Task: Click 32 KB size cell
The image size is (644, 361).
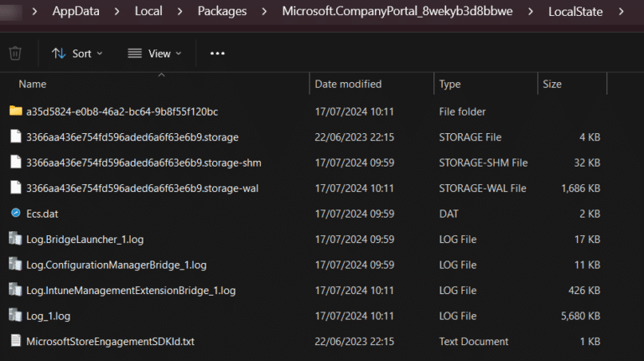Action: [x=587, y=162]
